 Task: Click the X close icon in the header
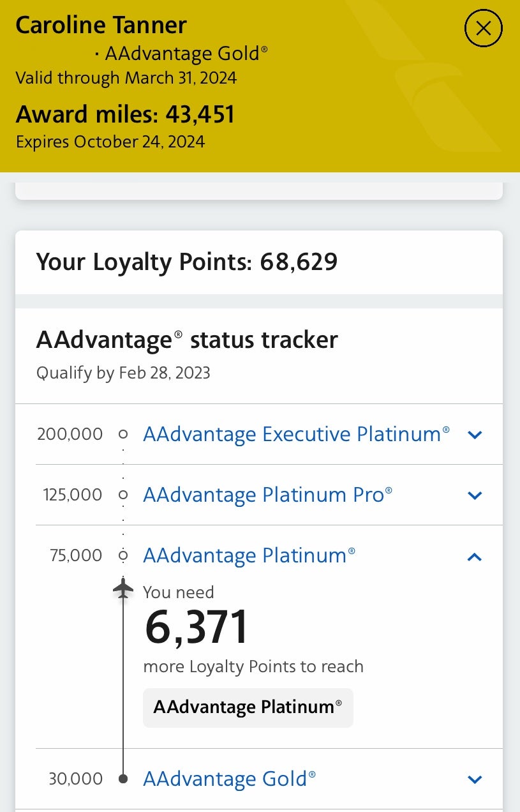click(483, 28)
